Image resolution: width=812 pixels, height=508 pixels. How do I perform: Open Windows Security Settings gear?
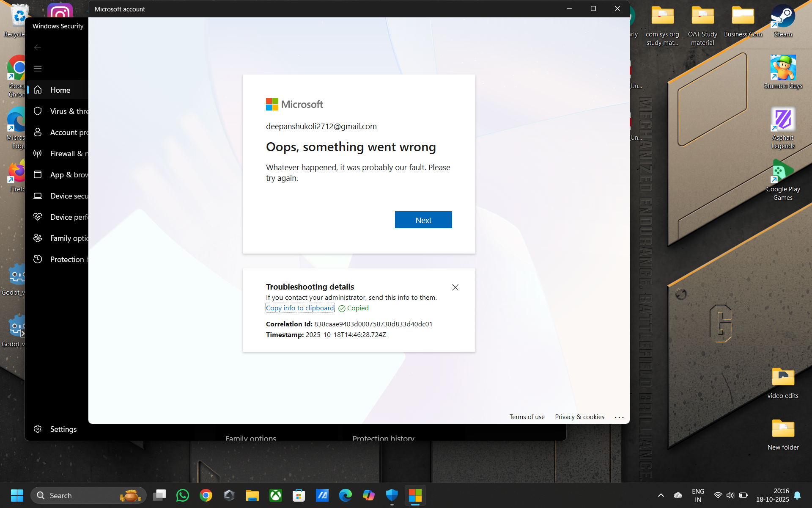(38, 429)
